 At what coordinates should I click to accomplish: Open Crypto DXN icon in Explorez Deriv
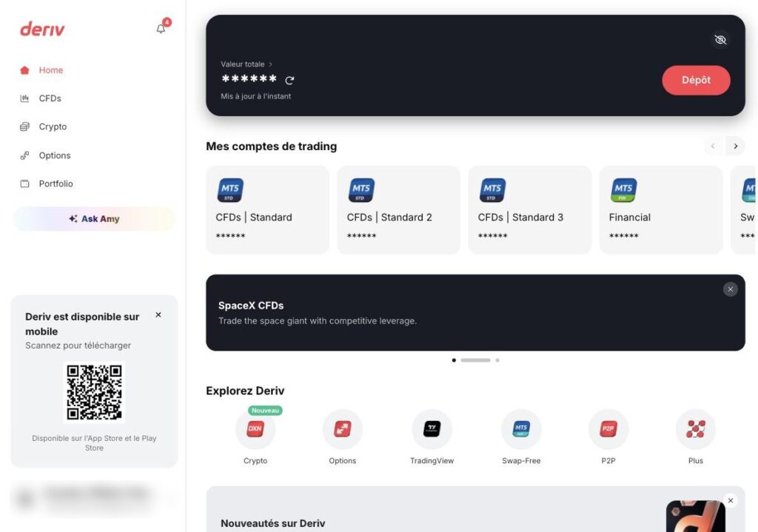coord(255,429)
